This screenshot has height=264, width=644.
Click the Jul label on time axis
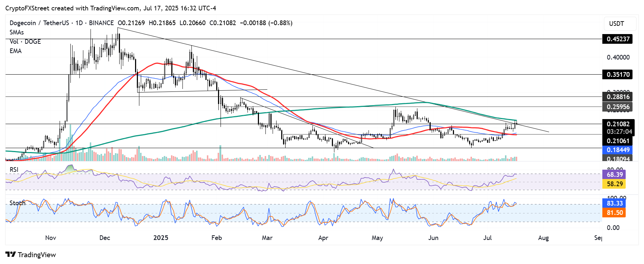[487, 238]
